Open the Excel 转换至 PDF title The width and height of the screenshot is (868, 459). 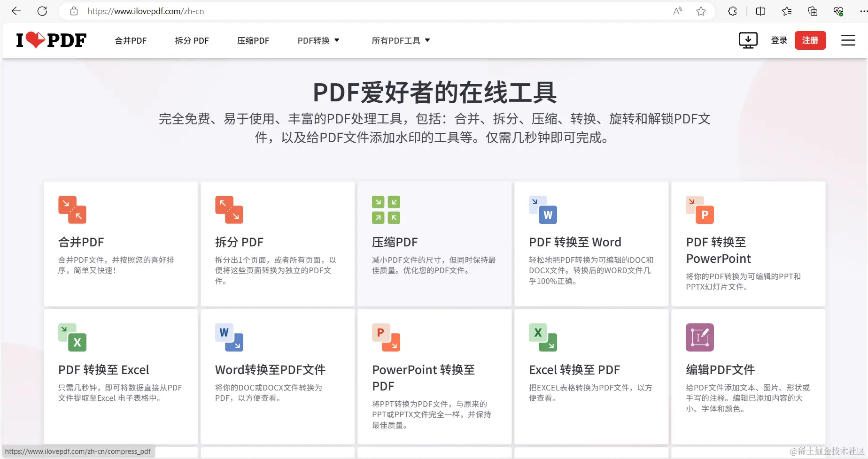pos(574,370)
